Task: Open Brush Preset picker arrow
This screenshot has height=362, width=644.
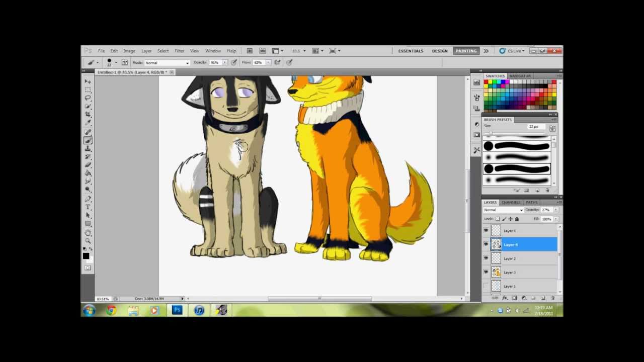Action: 116,63
